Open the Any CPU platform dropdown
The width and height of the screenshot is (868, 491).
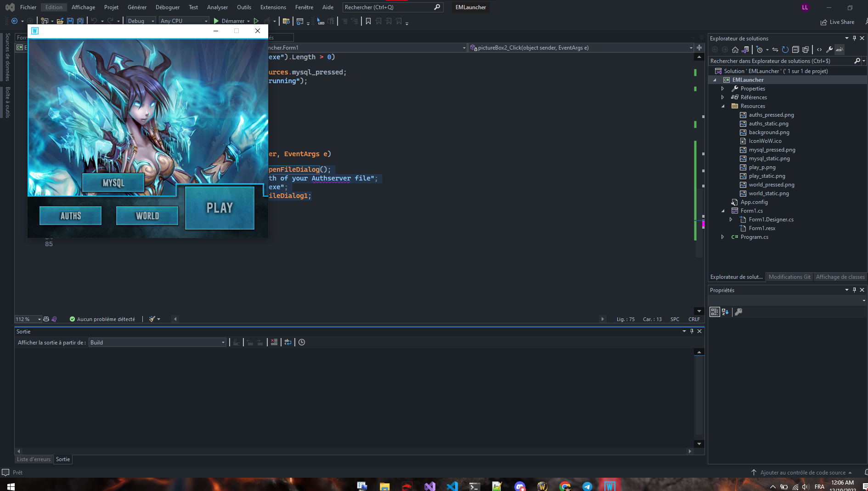184,21
